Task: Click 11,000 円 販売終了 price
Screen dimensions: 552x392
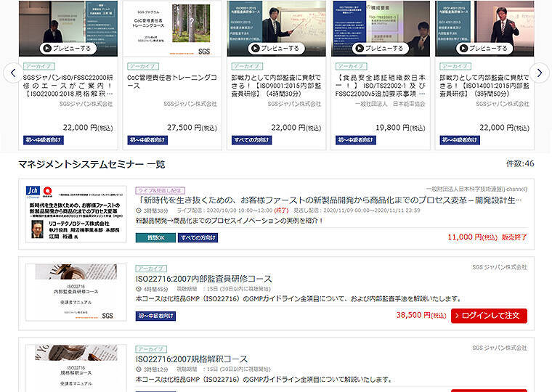Action: click(487, 237)
